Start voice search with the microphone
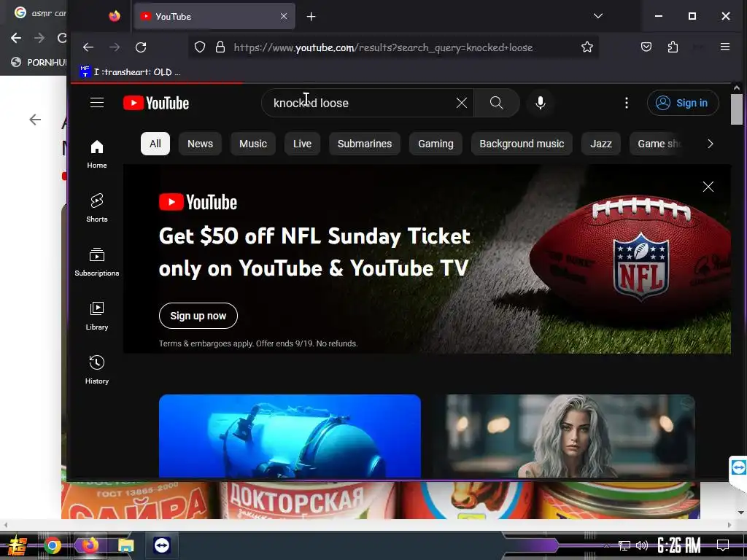 click(x=541, y=103)
